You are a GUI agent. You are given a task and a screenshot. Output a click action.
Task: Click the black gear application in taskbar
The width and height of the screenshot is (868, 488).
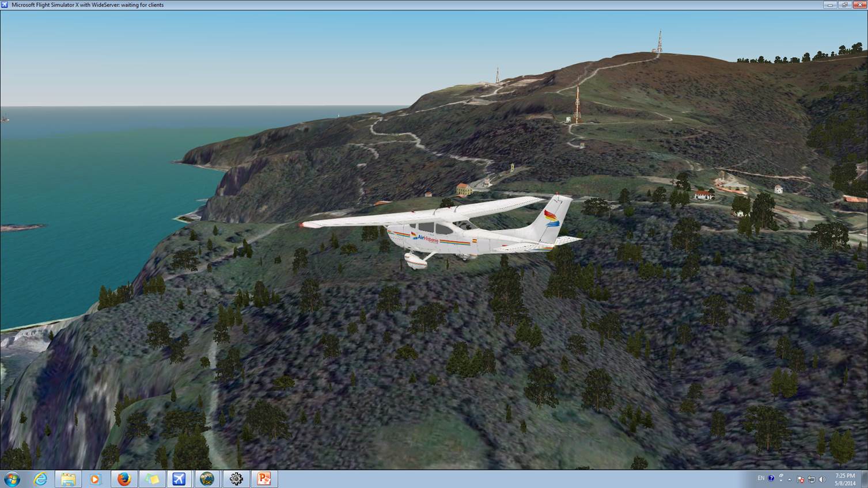click(x=236, y=479)
